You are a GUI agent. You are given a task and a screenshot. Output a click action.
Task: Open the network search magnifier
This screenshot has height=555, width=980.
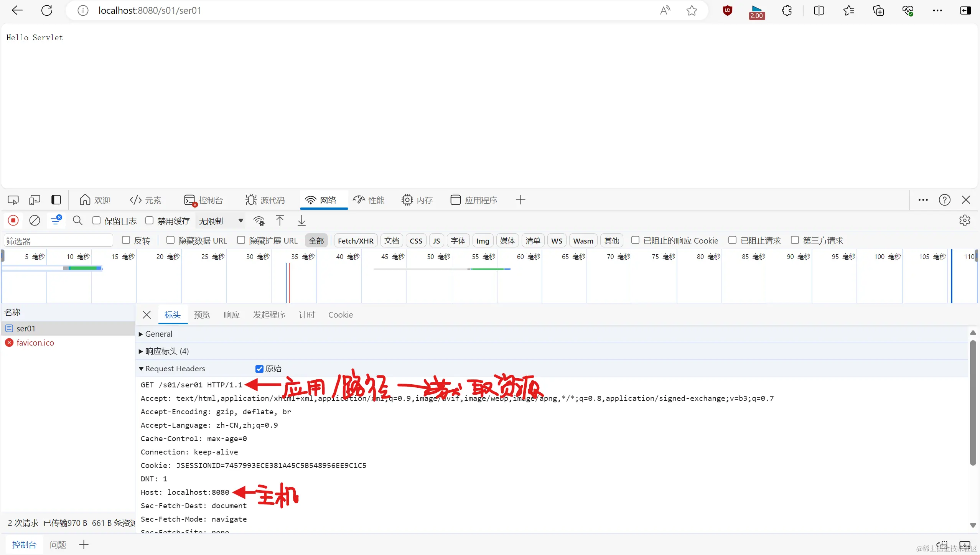point(77,221)
